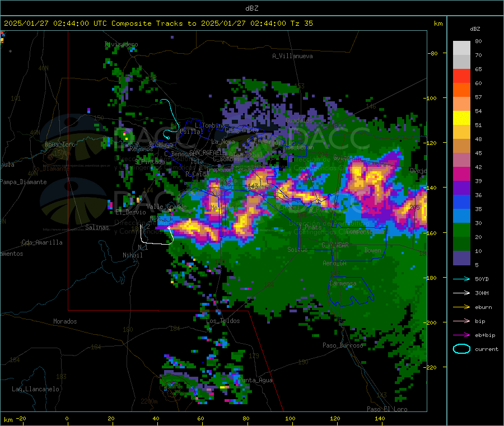
Task: Click the white 30HM track arrow in legend
Action: [x=461, y=293]
